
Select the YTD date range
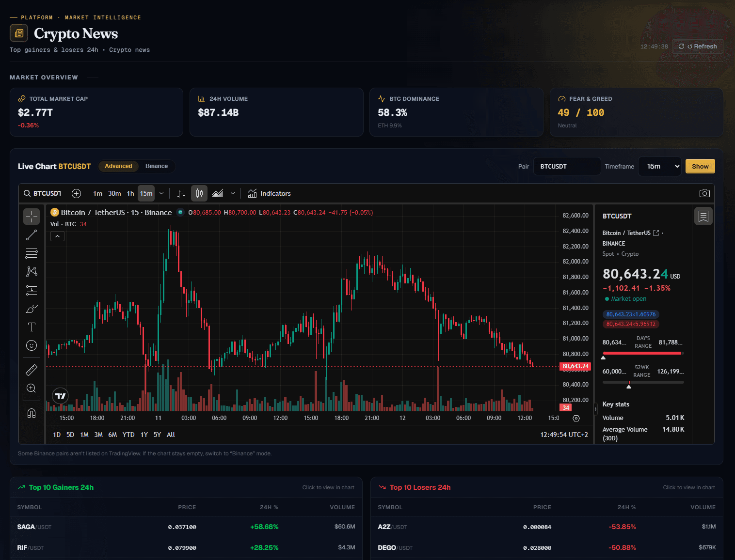128,435
